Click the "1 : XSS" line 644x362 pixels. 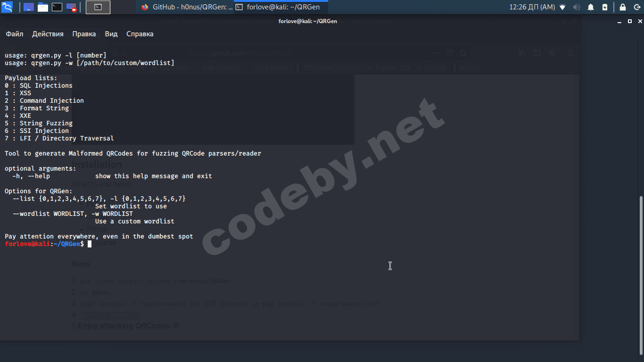18,93
